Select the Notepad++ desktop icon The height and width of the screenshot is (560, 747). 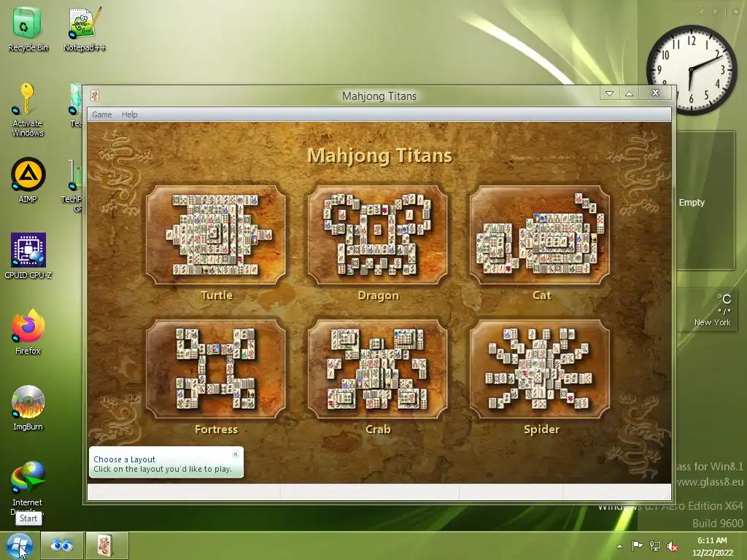tap(85, 29)
